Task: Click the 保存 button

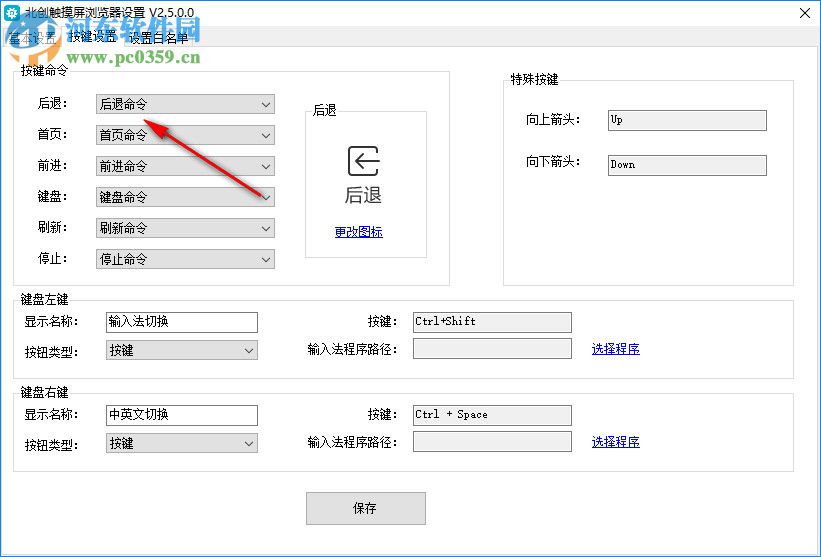Action: coord(365,508)
